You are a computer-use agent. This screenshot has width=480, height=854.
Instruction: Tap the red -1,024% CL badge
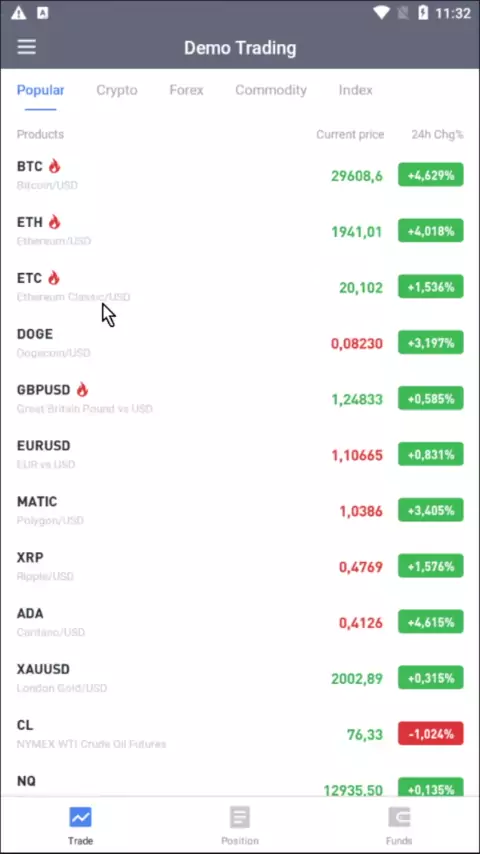tap(430, 734)
